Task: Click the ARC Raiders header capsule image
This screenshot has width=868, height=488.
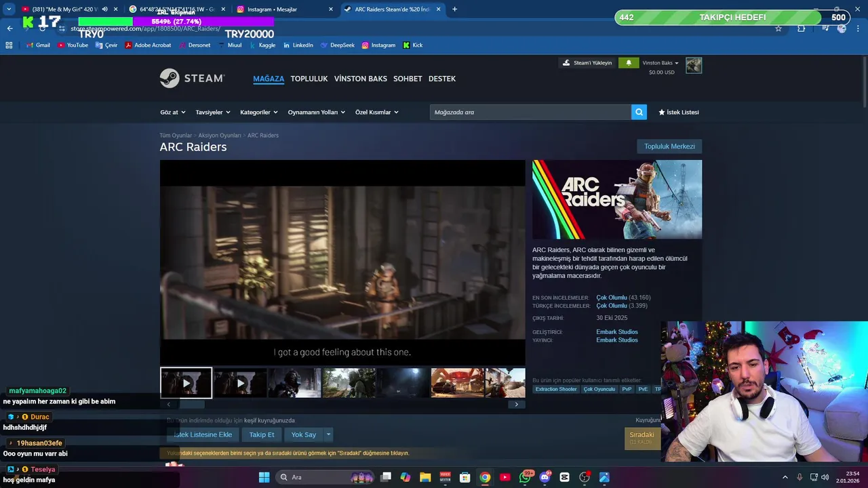Action: tap(617, 199)
